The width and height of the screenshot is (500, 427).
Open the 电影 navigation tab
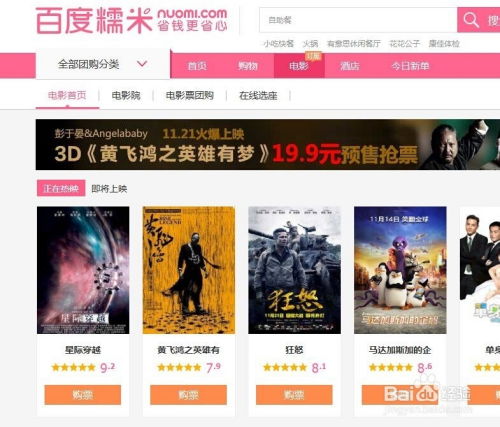coord(299,66)
